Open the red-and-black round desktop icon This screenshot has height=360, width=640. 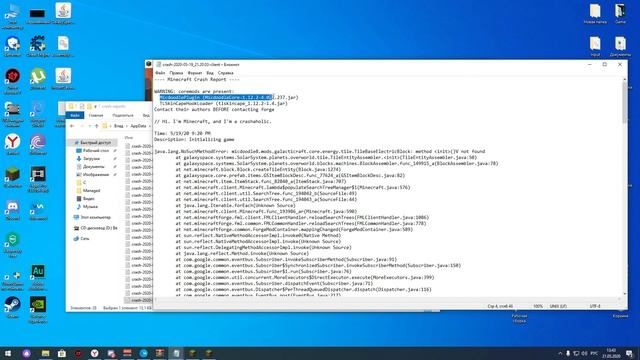point(13,82)
